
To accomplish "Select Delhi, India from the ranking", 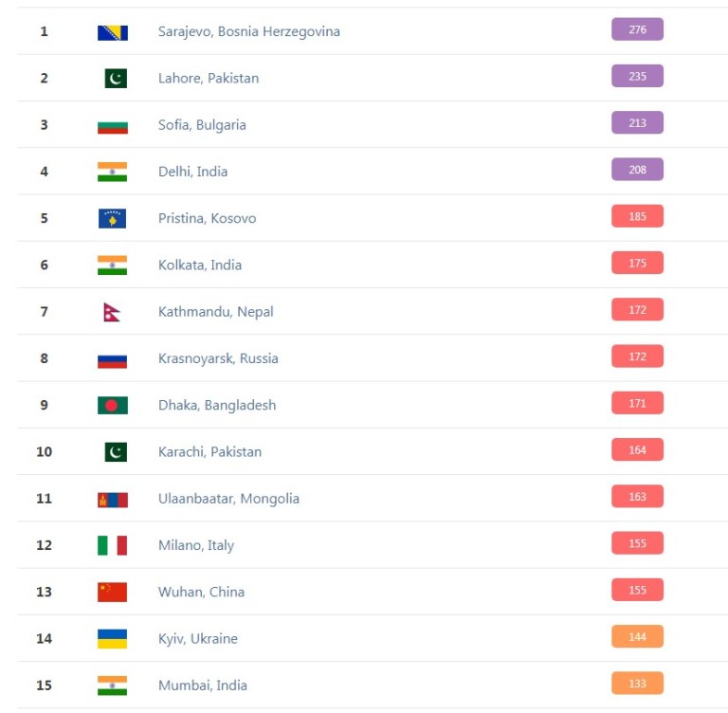I will click(x=192, y=172).
